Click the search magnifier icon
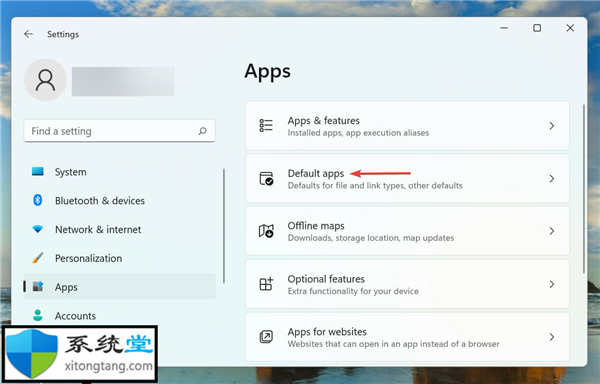The image size is (600, 384). click(x=202, y=131)
